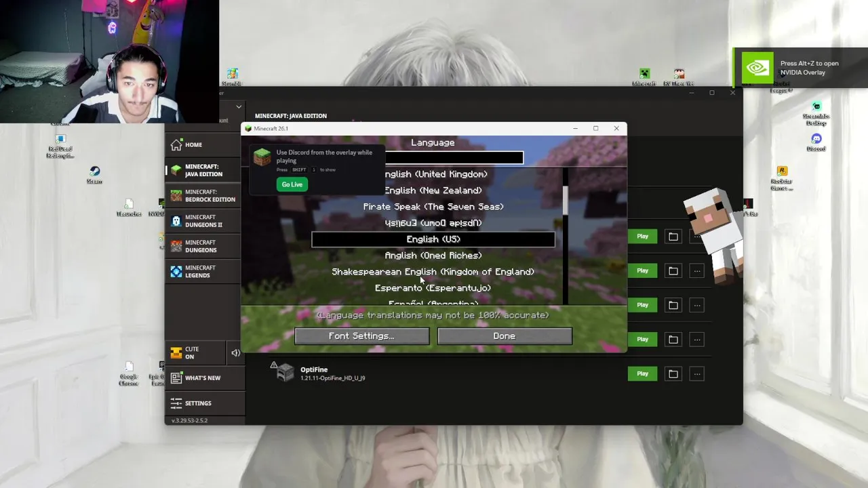Click Go Live in the Discord overlay
This screenshot has height=488, width=868.
(x=292, y=184)
